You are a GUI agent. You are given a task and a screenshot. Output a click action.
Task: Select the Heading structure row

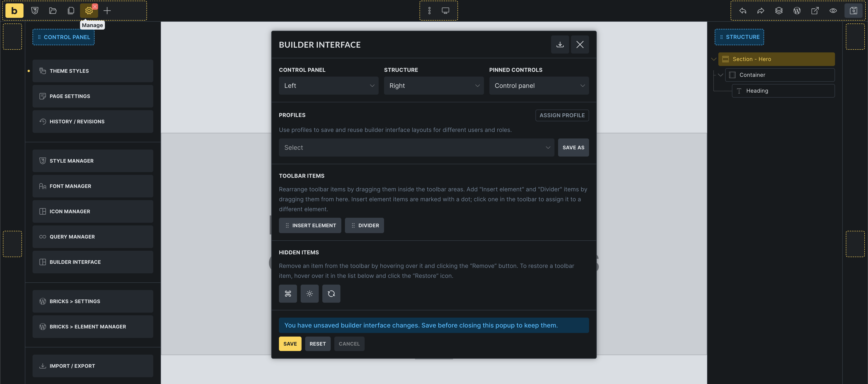[783, 91]
